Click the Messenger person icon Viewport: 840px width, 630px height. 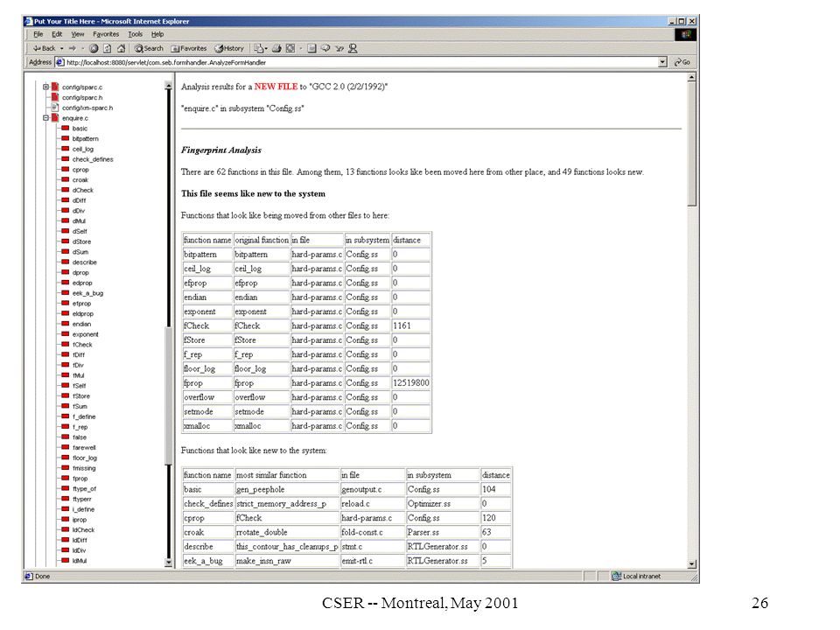[x=353, y=48]
